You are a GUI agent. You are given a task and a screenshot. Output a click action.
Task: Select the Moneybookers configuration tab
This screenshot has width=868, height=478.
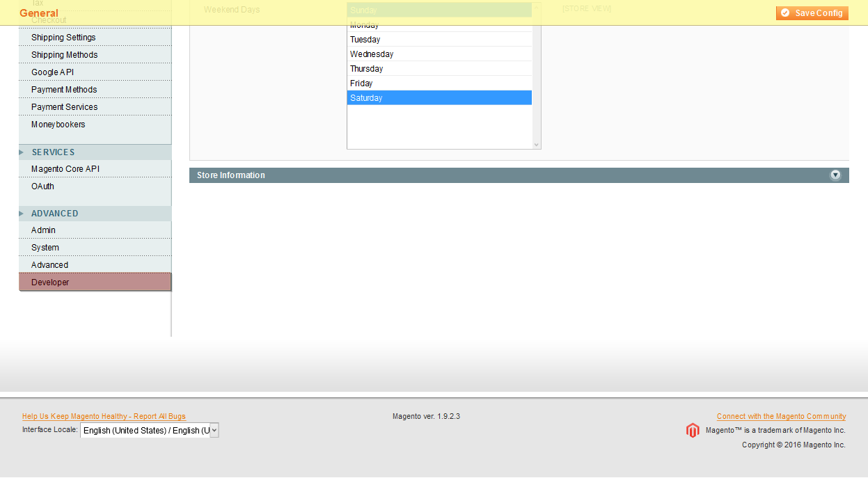click(x=95, y=125)
